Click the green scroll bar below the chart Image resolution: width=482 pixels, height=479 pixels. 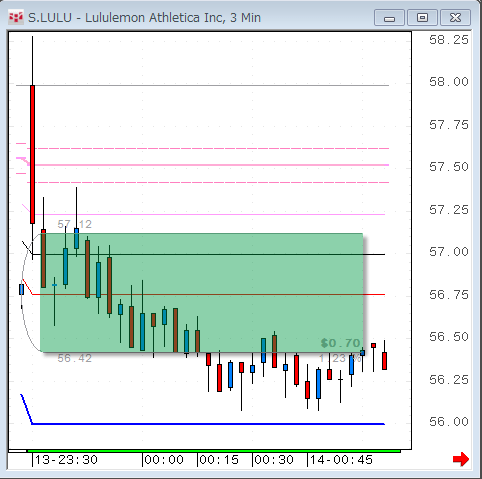coord(214,451)
